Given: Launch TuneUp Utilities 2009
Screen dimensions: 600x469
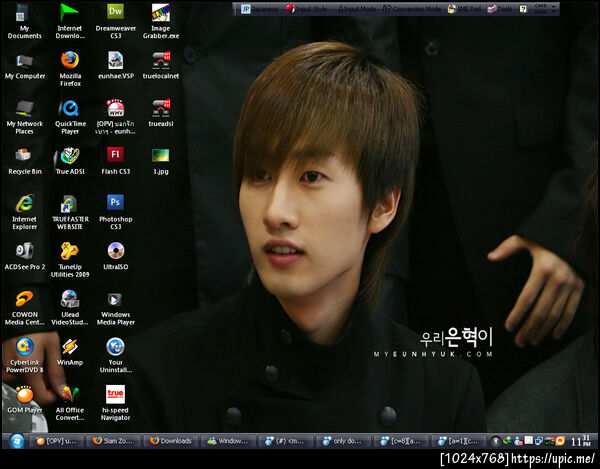Looking at the screenshot, I should coord(70,260).
